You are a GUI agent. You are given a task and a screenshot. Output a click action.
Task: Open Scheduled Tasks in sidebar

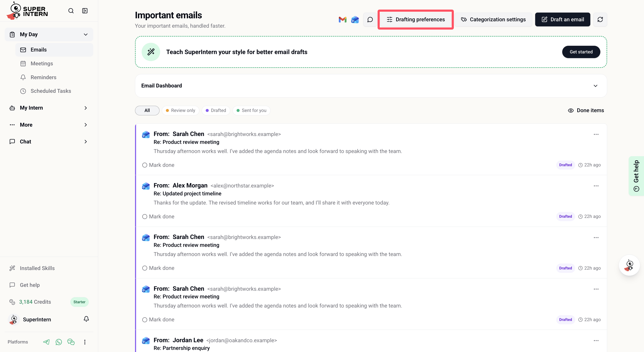click(54, 91)
